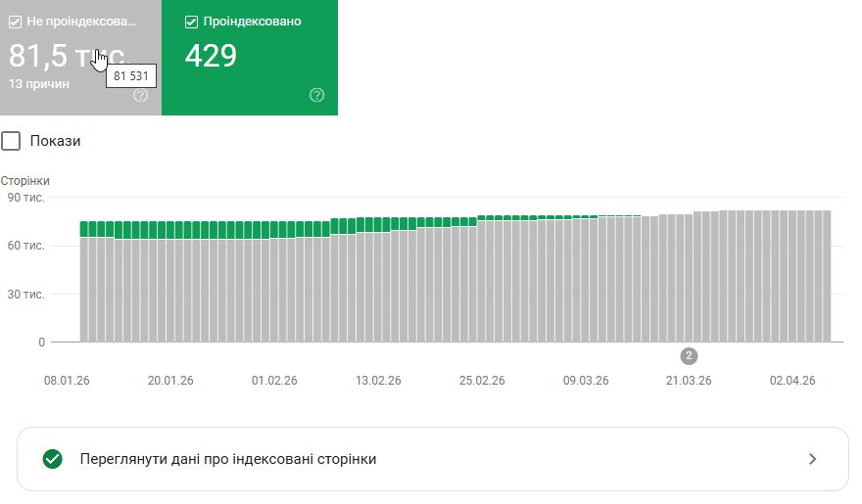The image size is (862, 504).
Task: Click the 01.02.26 date axis label
Action: (x=274, y=381)
